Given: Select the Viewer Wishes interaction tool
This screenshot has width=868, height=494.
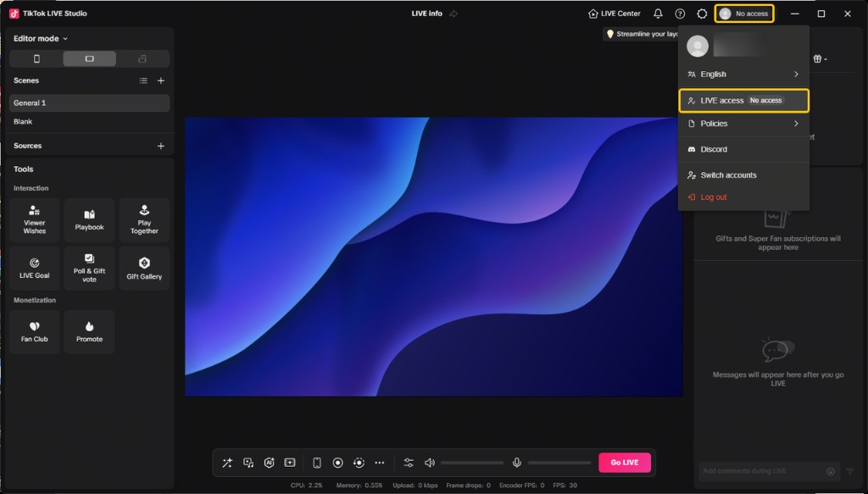Looking at the screenshot, I should pyautogui.click(x=34, y=219).
